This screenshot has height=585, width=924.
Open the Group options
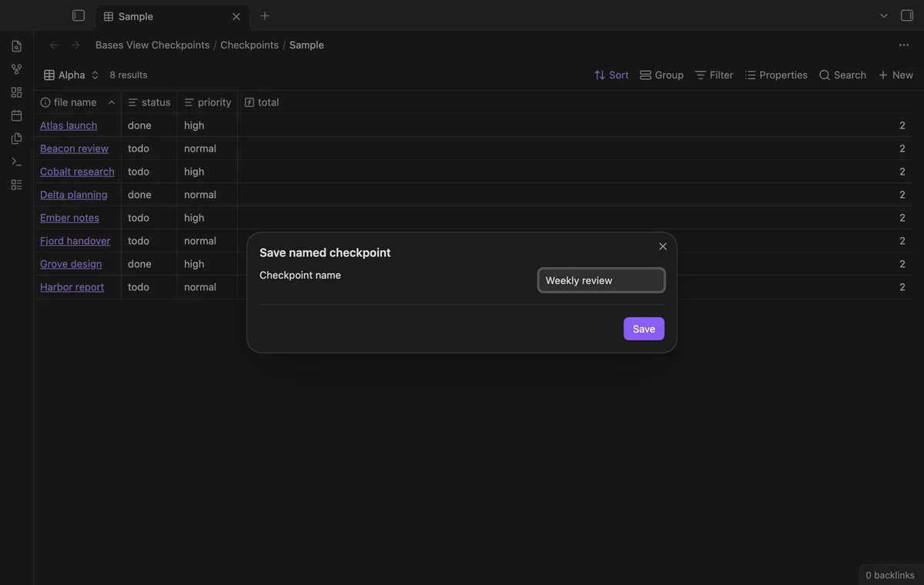(661, 75)
